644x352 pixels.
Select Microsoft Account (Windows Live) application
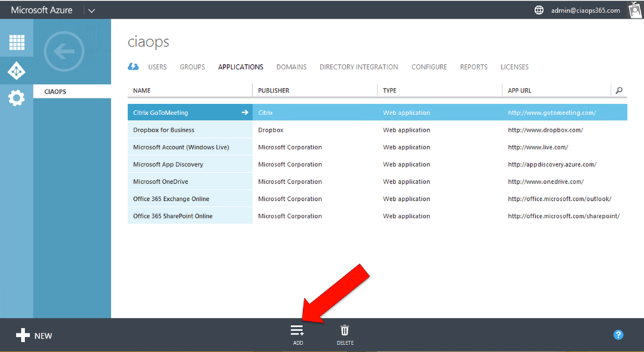(x=181, y=147)
